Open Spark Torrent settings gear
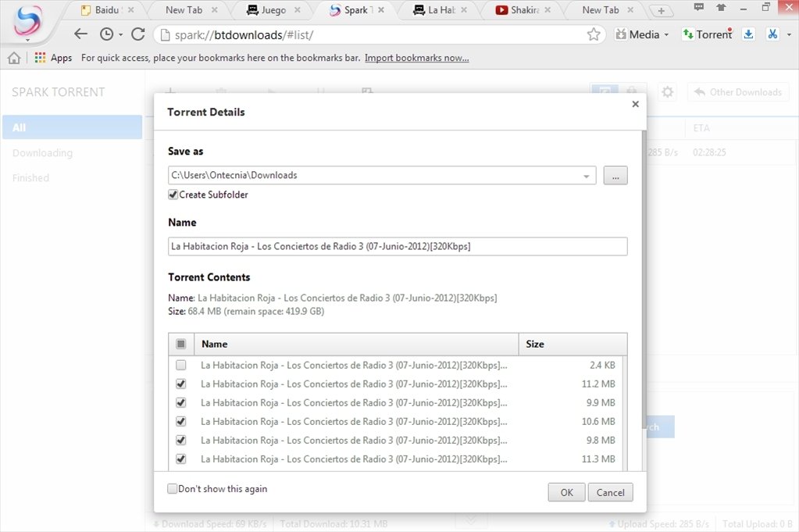799x532 pixels. (x=667, y=92)
